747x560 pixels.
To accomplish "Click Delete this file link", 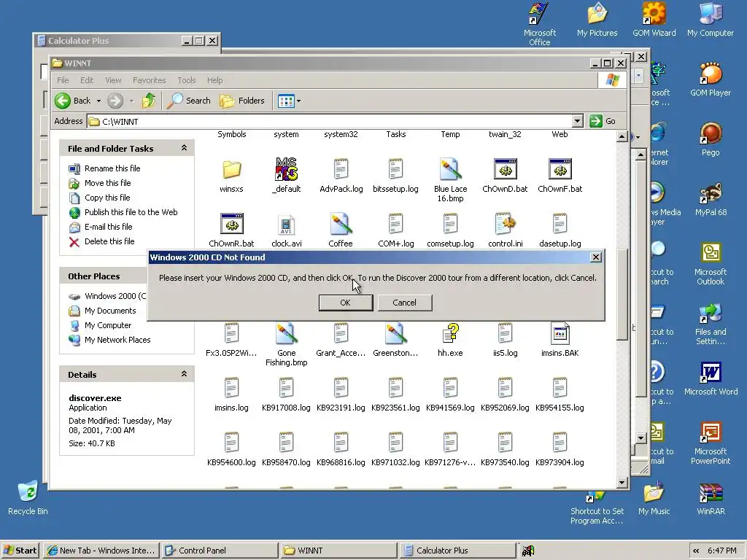I will click(109, 241).
